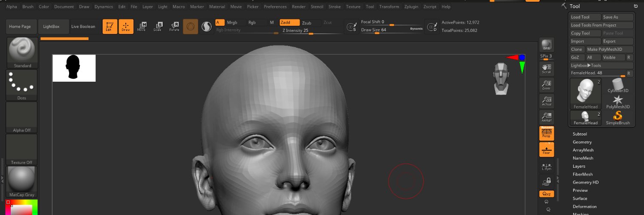This screenshot has height=215, width=644.
Task: Click the Alpha Off slot
Action: [x=22, y=117]
